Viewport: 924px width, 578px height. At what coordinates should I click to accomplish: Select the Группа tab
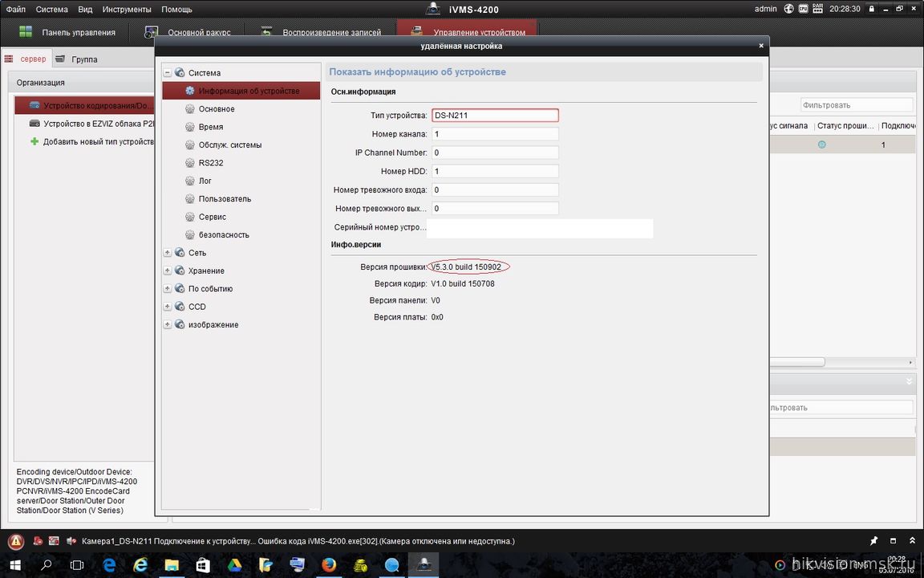pyautogui.click(x=77, y=59)
